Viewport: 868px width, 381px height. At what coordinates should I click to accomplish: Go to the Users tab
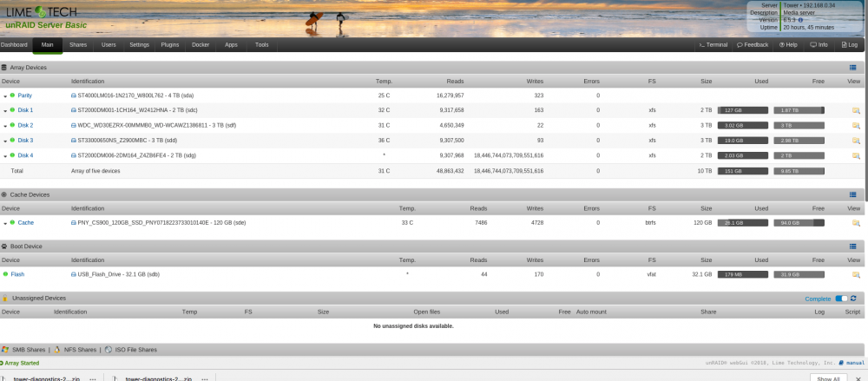tap(109, 45)
